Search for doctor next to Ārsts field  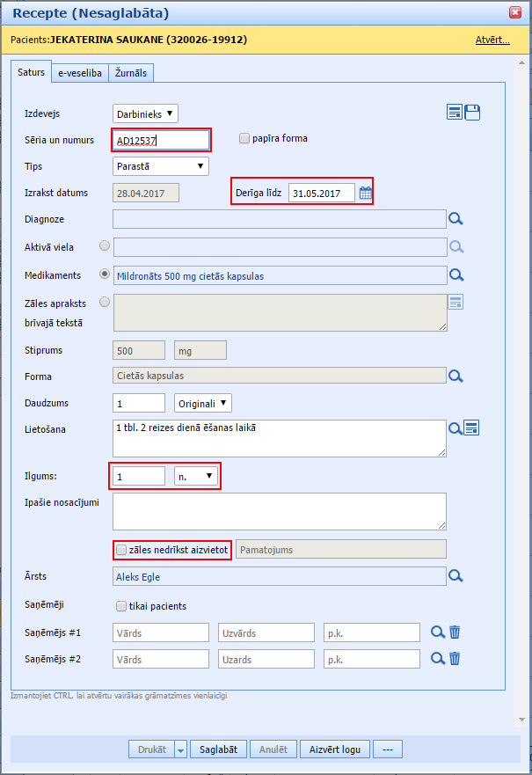455,576
